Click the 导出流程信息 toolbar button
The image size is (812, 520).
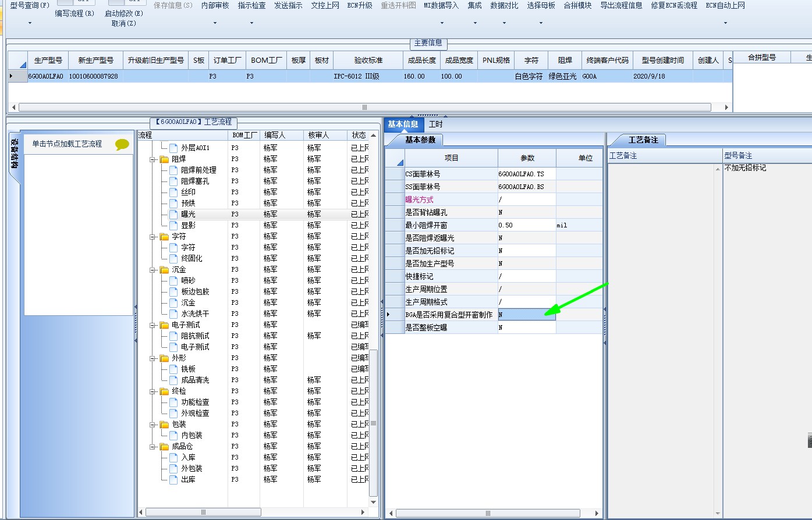click(x=621, y=5)
